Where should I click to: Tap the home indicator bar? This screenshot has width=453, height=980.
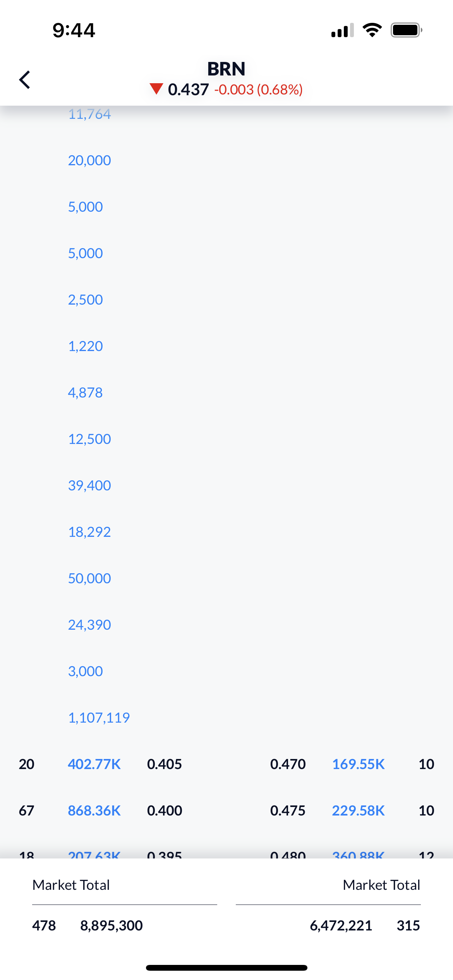point(226,968)
